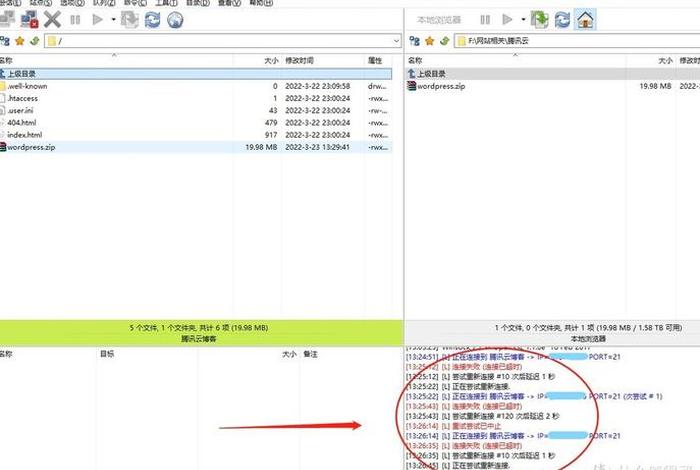Go up a directory with the local green arrow

click(x=444, y=41)
